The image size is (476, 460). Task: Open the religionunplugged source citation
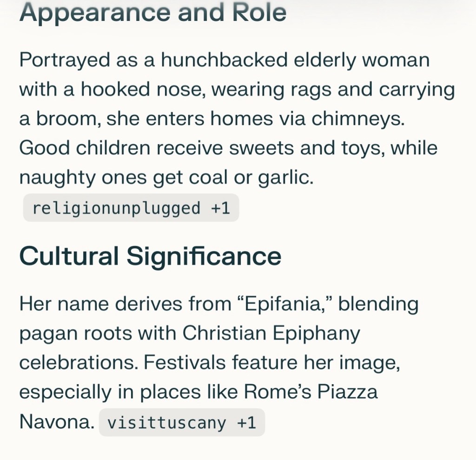coord(116,208)
